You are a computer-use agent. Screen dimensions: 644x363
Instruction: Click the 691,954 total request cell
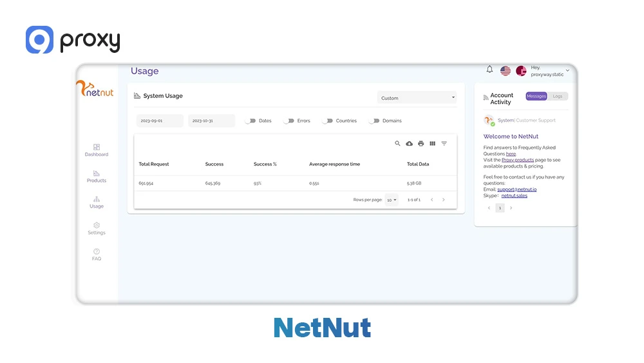coord(146,183)
